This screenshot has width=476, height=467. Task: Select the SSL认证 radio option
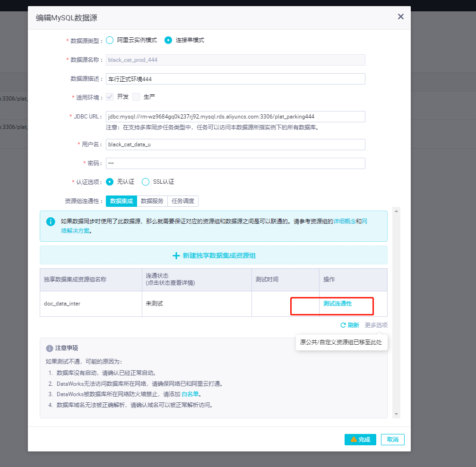tap(146, 182)
